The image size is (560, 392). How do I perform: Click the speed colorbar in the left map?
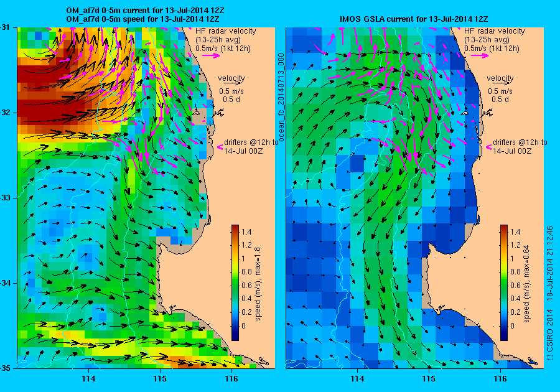click(235, 282)
